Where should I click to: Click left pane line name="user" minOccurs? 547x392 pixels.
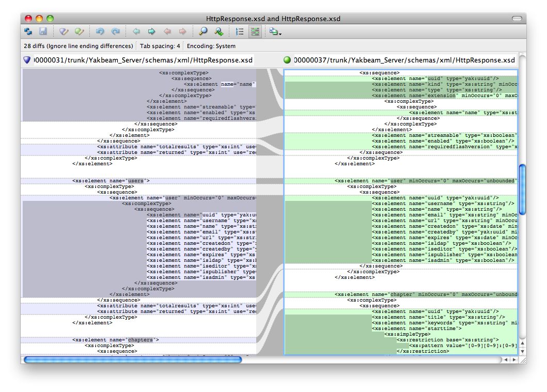coord(182,198)
